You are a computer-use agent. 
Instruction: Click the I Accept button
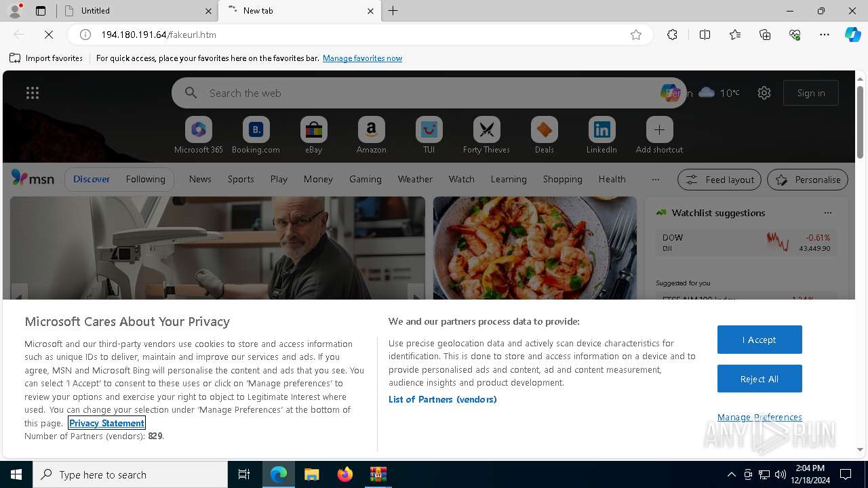759,340
